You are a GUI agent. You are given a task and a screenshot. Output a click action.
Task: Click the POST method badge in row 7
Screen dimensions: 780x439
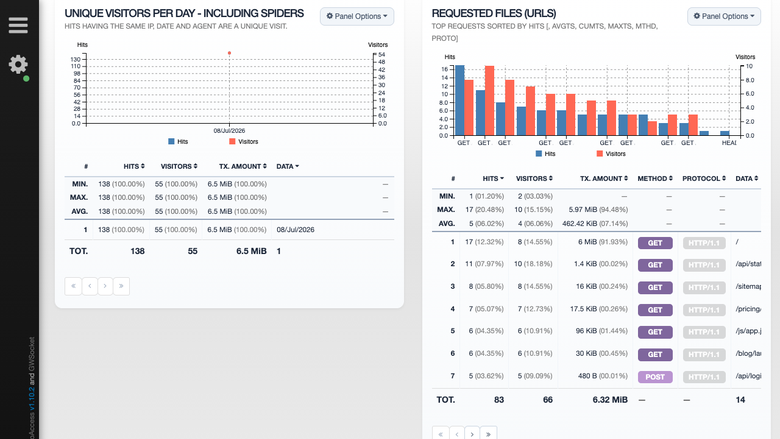coord(655,377)
